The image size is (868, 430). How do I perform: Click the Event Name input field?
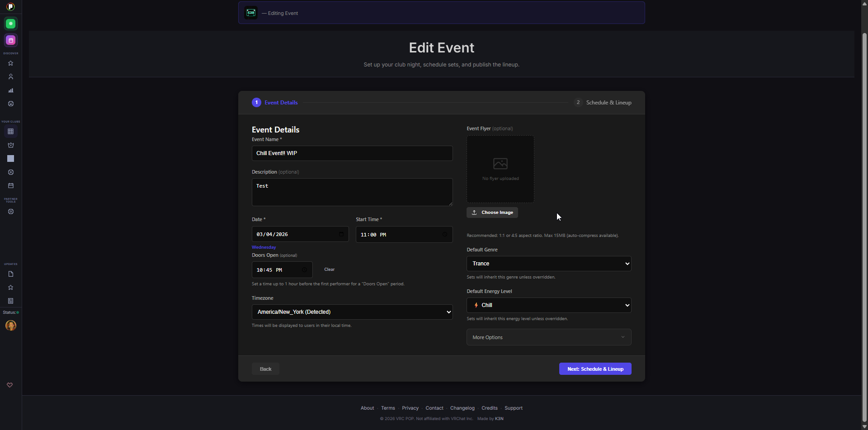[352, 153]
